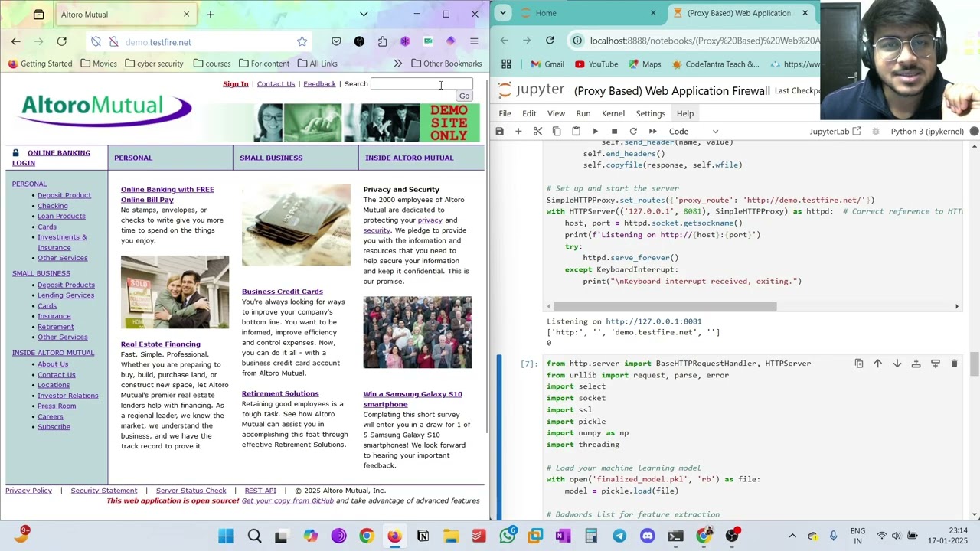Open the Deposit Product link under Personal

[x=64, y=195]
